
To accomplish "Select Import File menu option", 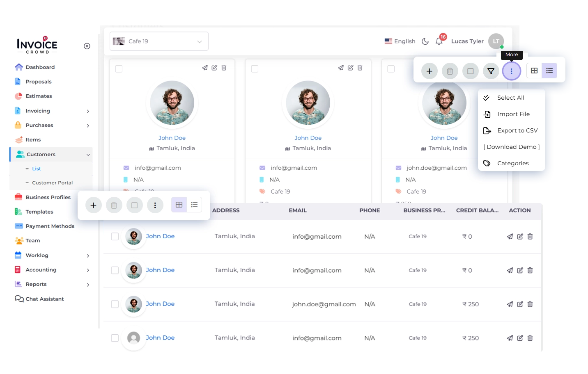I will click(513, 114).
